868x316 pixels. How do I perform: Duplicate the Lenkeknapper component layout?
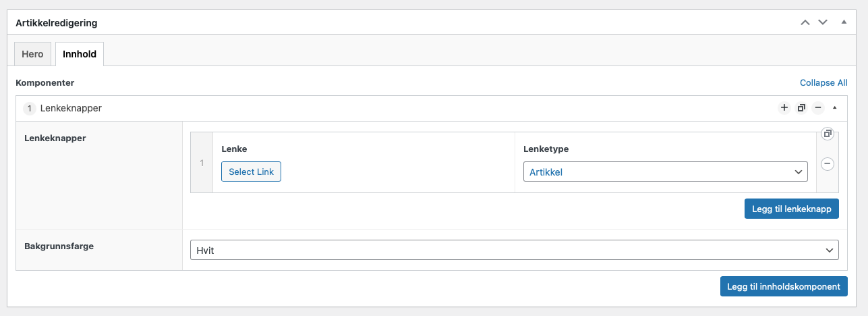pos(801,108)
